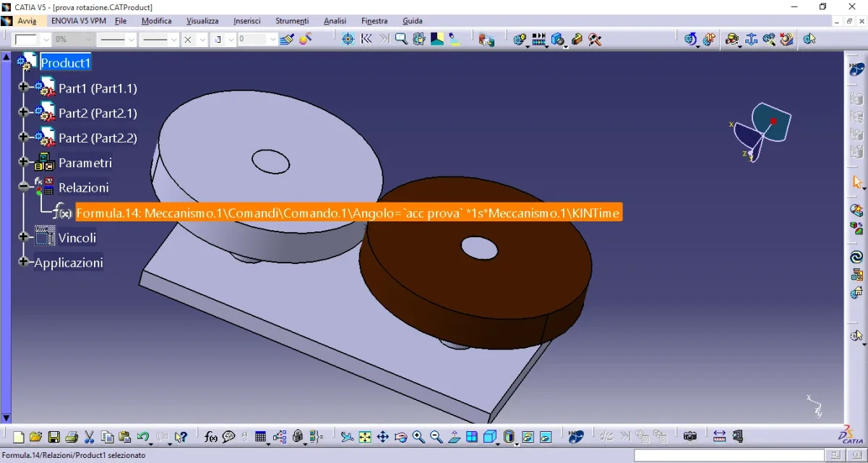Click the Fit All In icon

pos(365,437)
